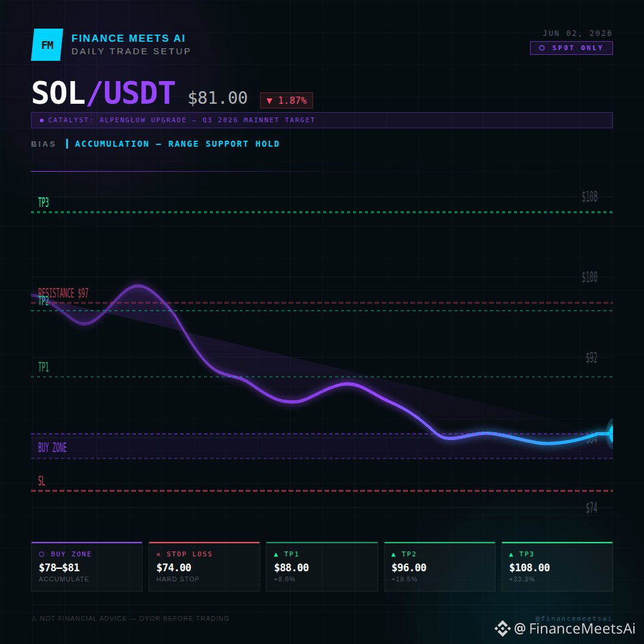This screenshot has width=644, height=644.
Task: Open the TP3 $108.00 card
Action: click(x=557, y=566)
